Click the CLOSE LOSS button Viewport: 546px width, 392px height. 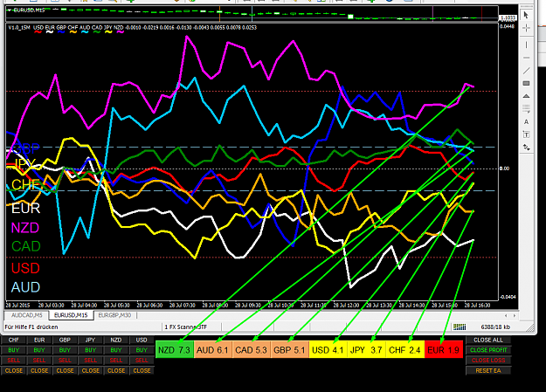tap(488, 361)
